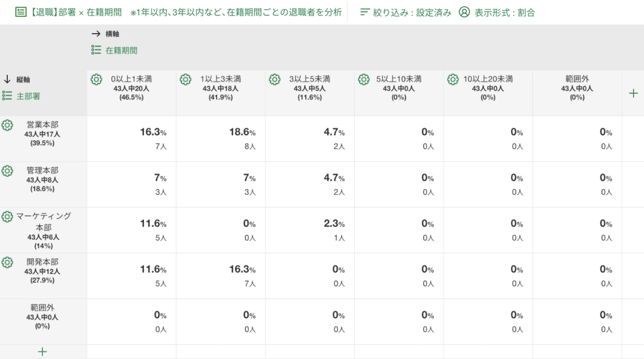
Task: Open gear settings for 5以上10未満 column
Action: coord(364,79)
